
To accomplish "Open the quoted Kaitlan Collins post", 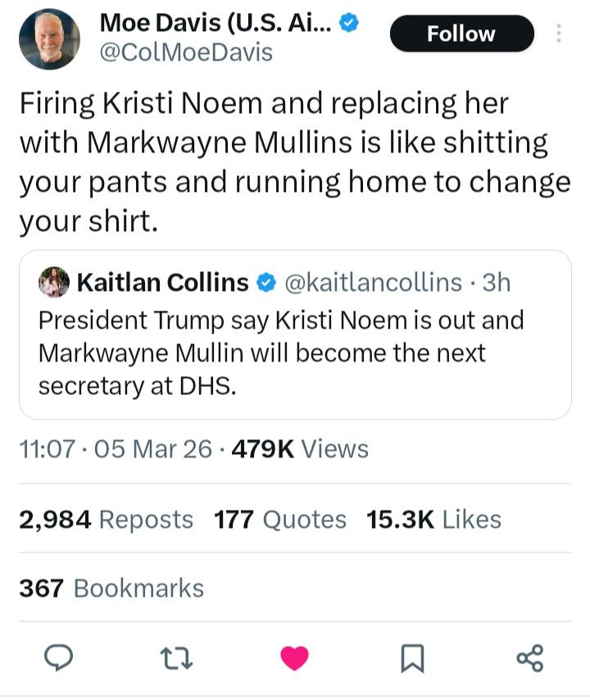I will click(x=295, y=352).
